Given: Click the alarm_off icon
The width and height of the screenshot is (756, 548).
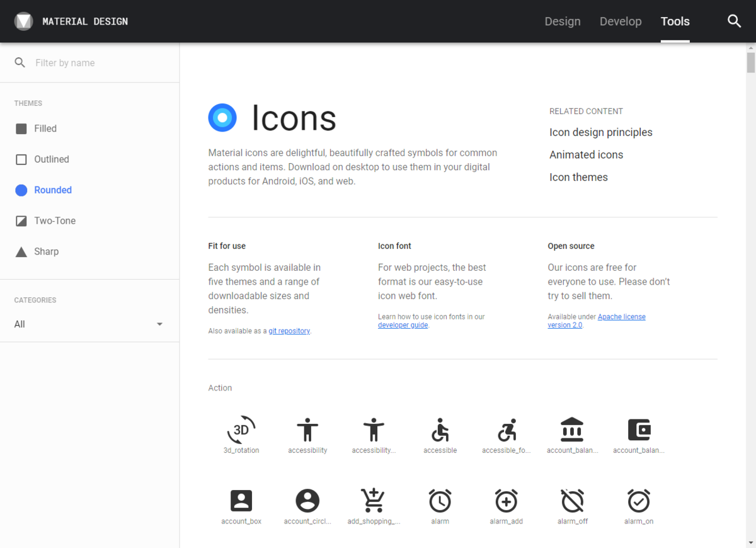Looking at the screenshot, I should 572,501.
